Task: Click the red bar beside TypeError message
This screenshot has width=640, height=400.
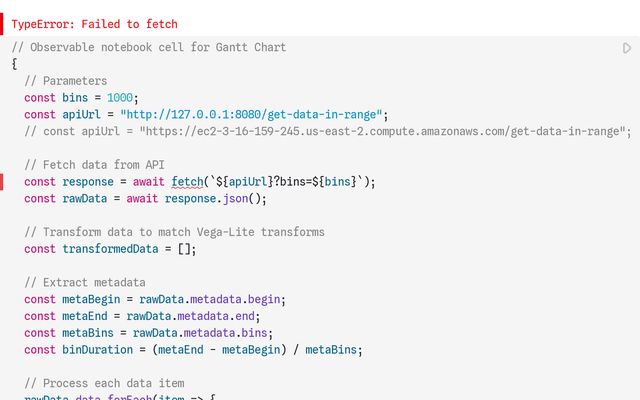Action: 2,24
